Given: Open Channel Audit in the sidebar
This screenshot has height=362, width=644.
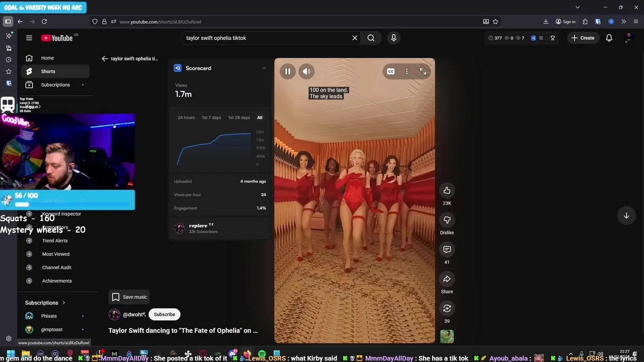Looking at the screenshot, I should [x=57, y=267].
